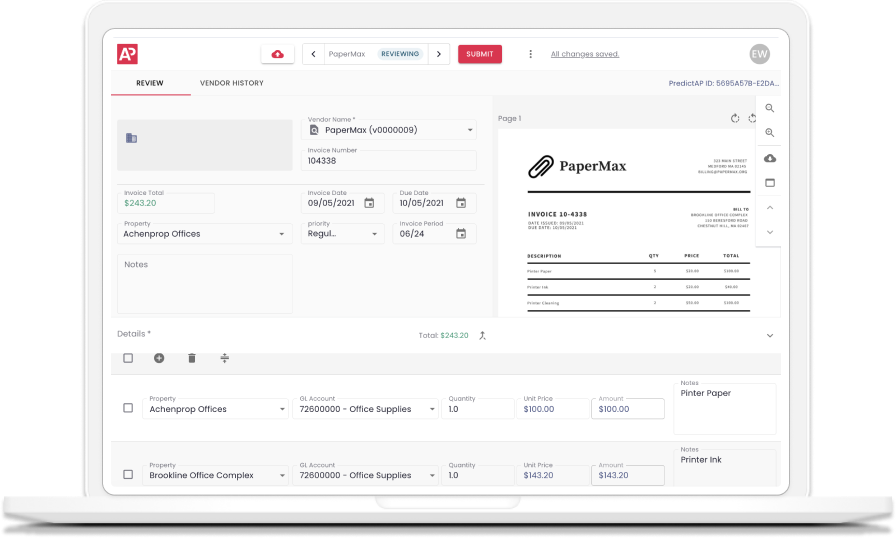Click the Invoice Number field

(x=389, y=161)
